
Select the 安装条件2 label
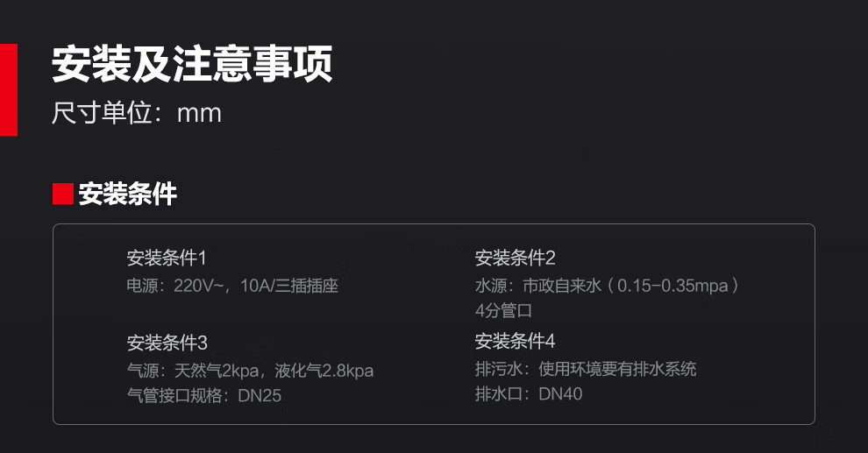515,258
